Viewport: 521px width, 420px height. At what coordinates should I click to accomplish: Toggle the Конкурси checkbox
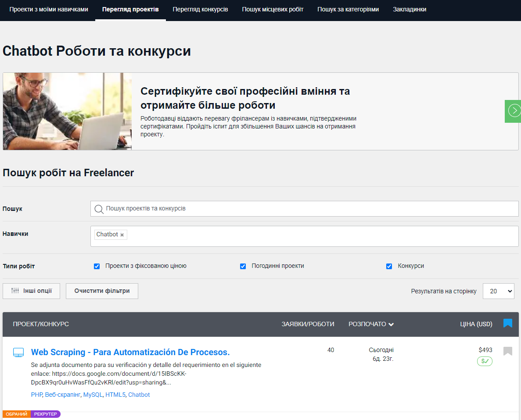[x=389, y=266]
